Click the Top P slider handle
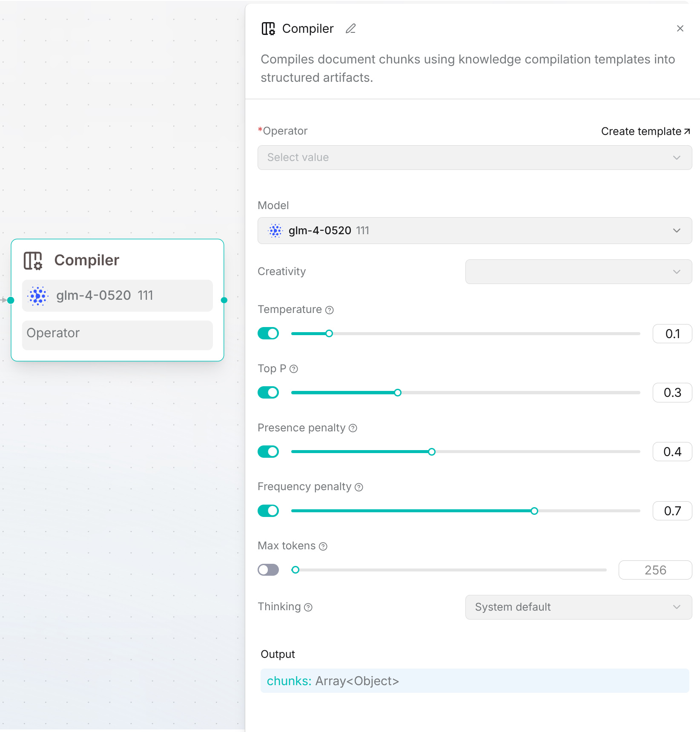 coord(398,393)
